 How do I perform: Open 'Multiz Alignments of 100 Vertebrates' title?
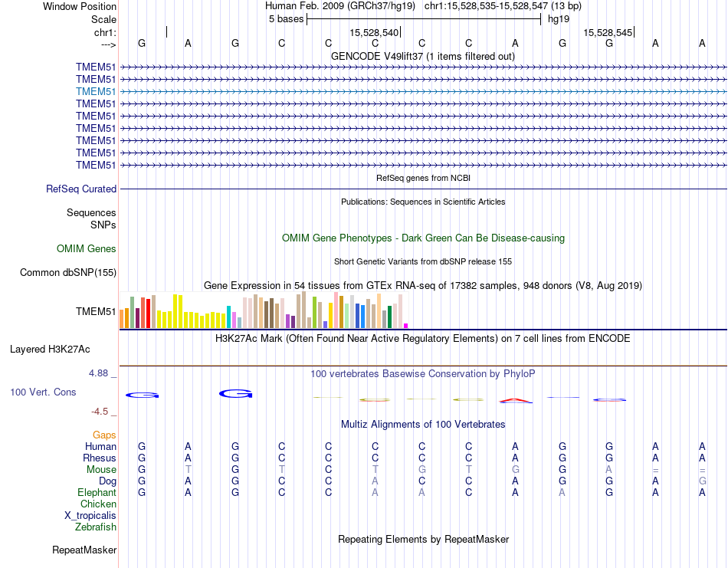(x=423, y=425)
